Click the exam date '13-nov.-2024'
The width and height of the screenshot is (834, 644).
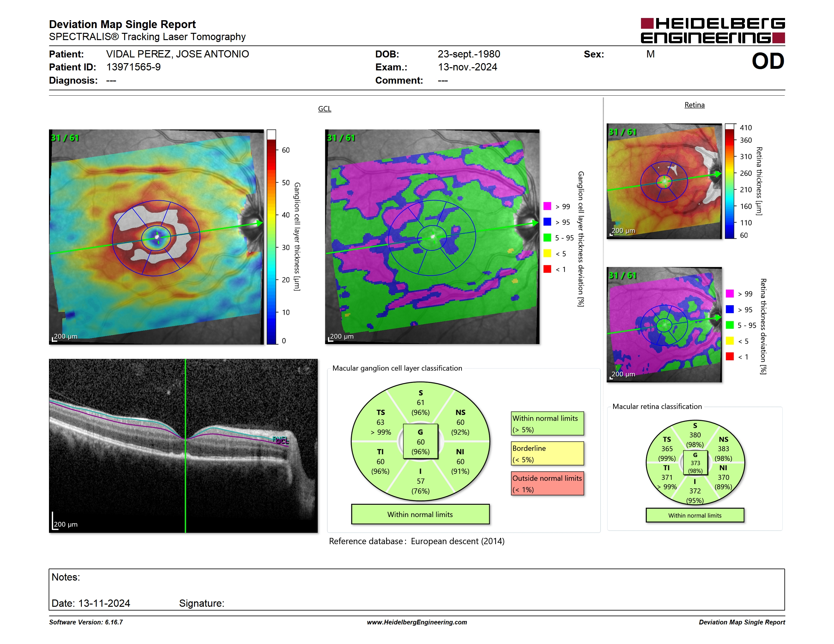tap(468, 67)
